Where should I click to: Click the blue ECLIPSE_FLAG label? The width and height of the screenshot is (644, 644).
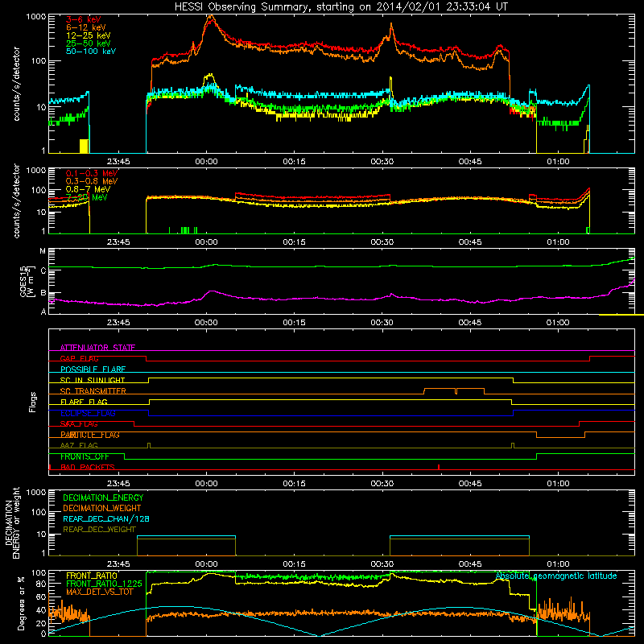pyautogui.click(x=88, y=413)
